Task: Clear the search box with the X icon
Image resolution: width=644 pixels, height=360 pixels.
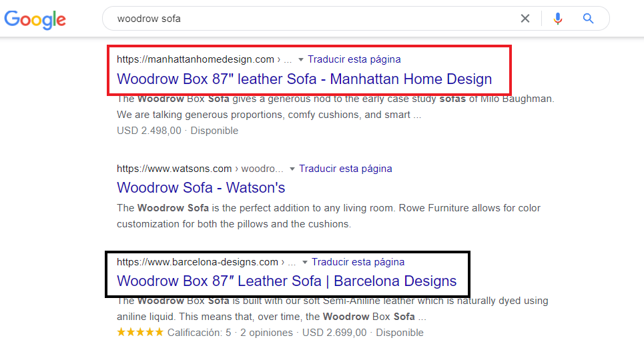Action: click(525, 19)
